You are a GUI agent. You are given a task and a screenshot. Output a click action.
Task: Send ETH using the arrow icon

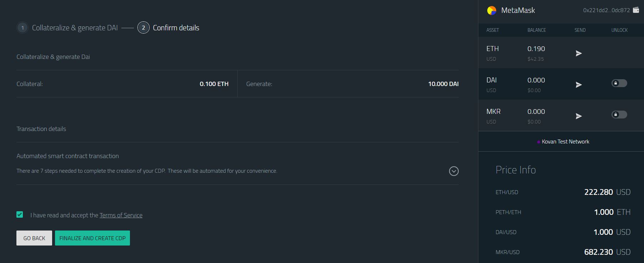[579, 53]
